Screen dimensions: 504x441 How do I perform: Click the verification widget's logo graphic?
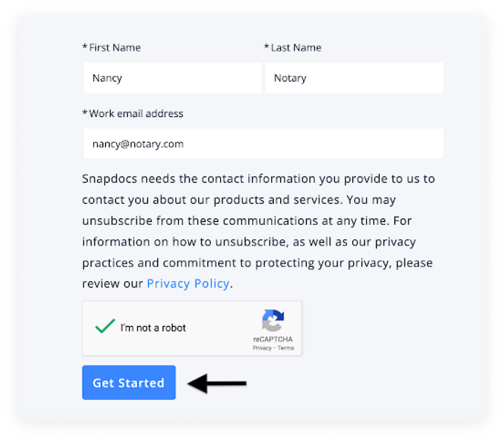[273, 320]
